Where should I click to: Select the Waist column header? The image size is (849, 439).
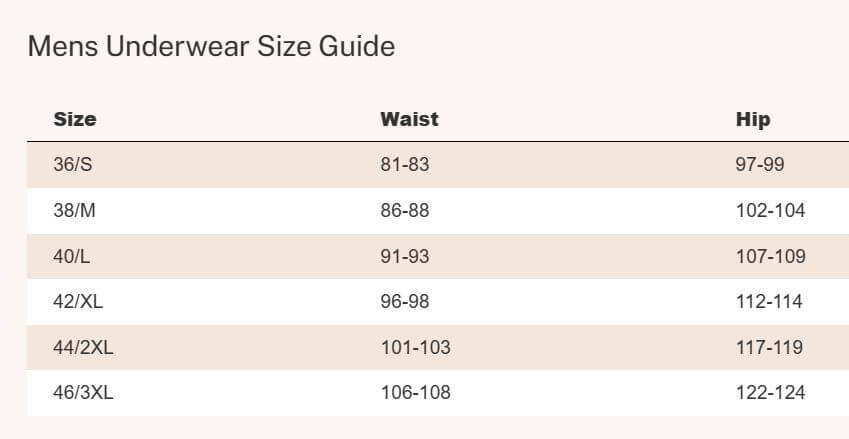click(x=409, y=119)
